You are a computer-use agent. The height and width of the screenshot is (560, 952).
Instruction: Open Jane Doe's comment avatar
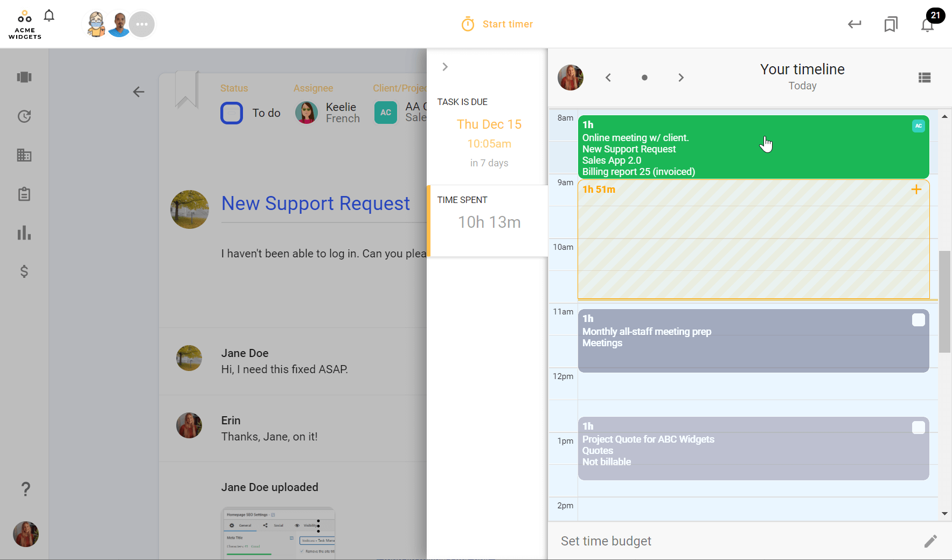pos(189,358)
